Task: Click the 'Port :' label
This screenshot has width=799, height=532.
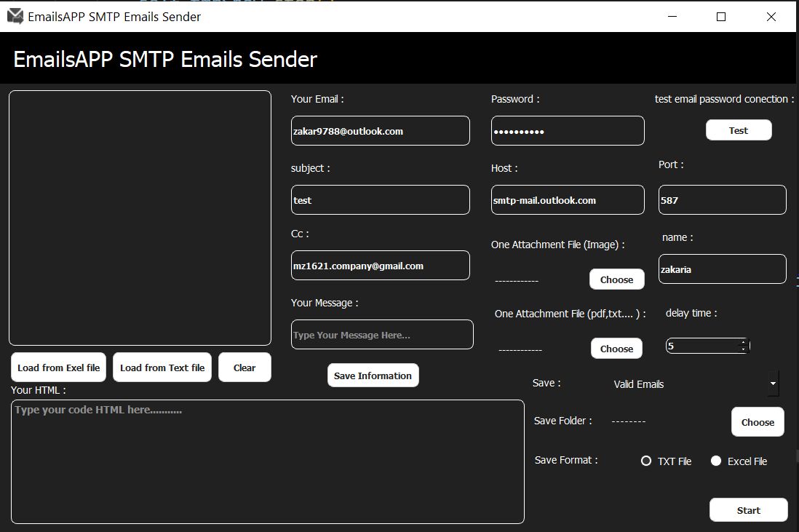Action: pos(671,164)
